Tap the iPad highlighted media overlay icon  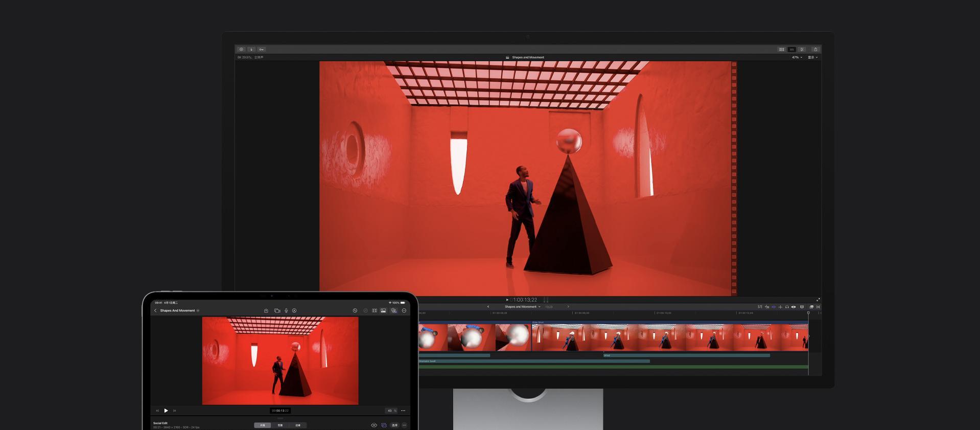tap(394, 310)
